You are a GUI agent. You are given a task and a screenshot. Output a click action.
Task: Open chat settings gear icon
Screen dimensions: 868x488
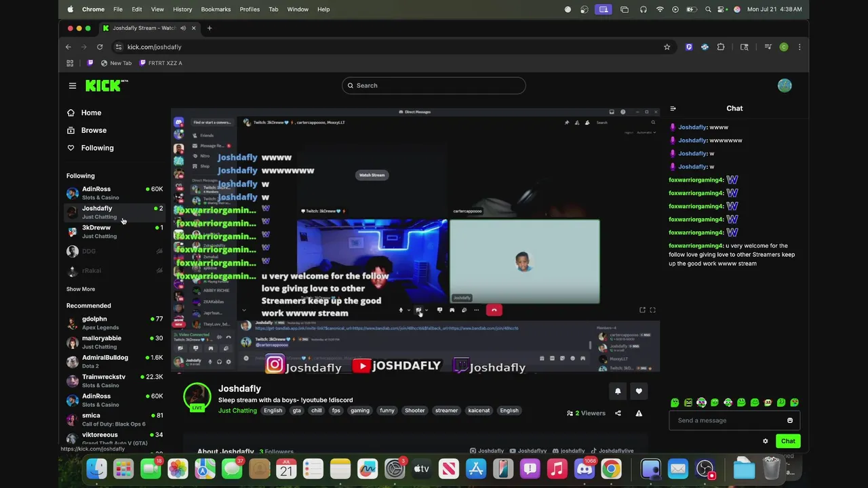tap(766, 441)
